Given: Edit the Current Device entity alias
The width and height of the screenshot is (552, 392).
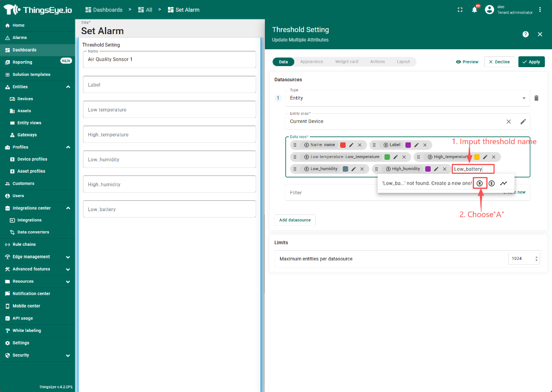Looking at the screenshot, I should click(523, 122).
